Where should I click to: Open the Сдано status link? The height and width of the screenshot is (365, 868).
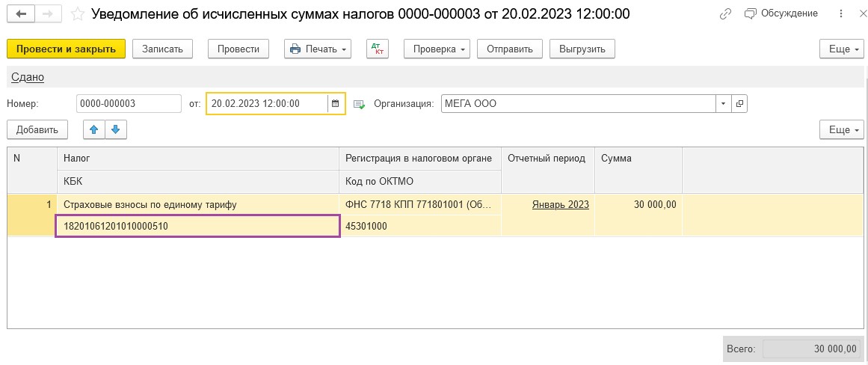point(28,78)
